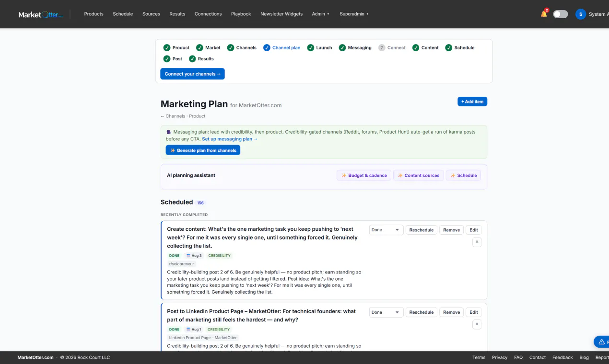Click the 'Product' breadcrumb link
This screenshot has width=609, height=364.
[197, 116]
